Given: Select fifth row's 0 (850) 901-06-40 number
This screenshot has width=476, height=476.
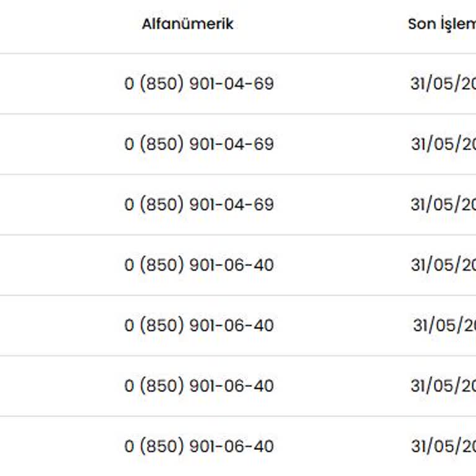Looking at the screenshot, I should click(199, 325).
